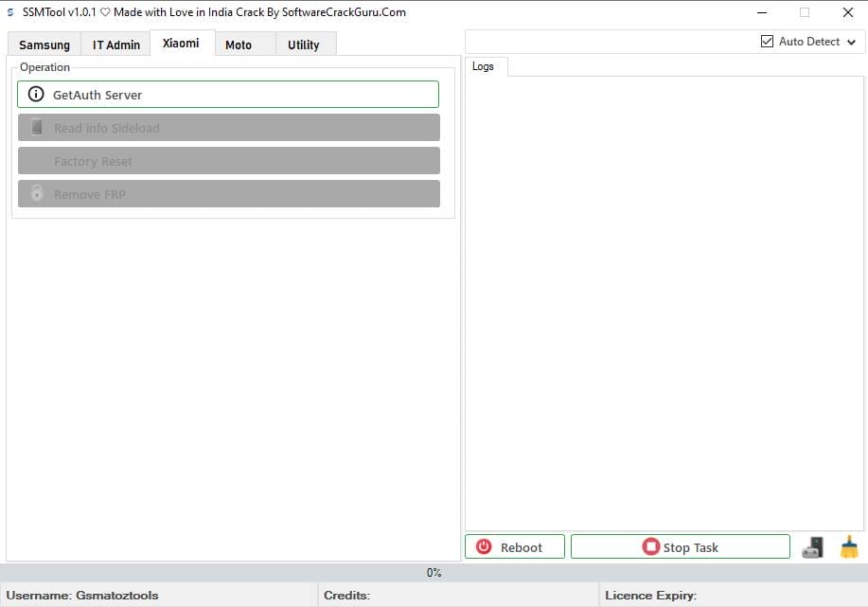Click the power icon inside the Reboot button
The width and height of the screenshot is (868, 607).
484,546
